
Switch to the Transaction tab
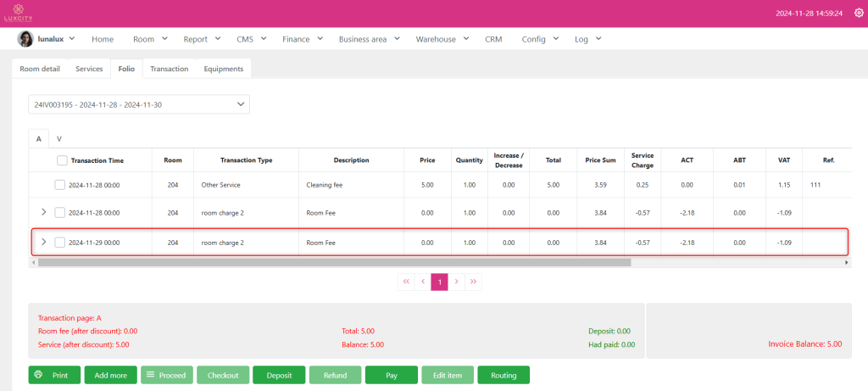tap(169, 69)
